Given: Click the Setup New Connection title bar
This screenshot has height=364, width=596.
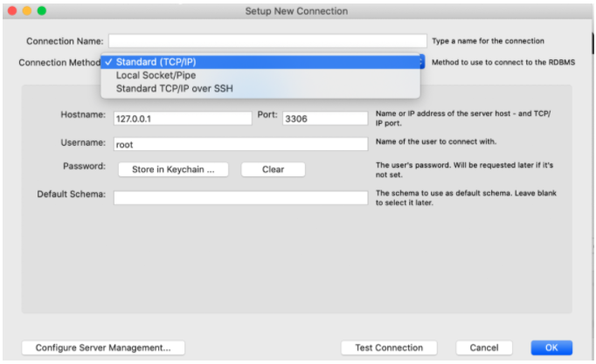Looking at the screenshot, I should click(x=297, y=11).
